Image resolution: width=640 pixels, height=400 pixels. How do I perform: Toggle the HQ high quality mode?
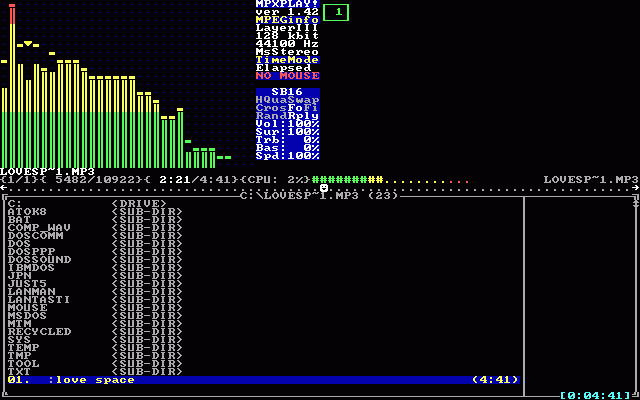coord(268,100)
